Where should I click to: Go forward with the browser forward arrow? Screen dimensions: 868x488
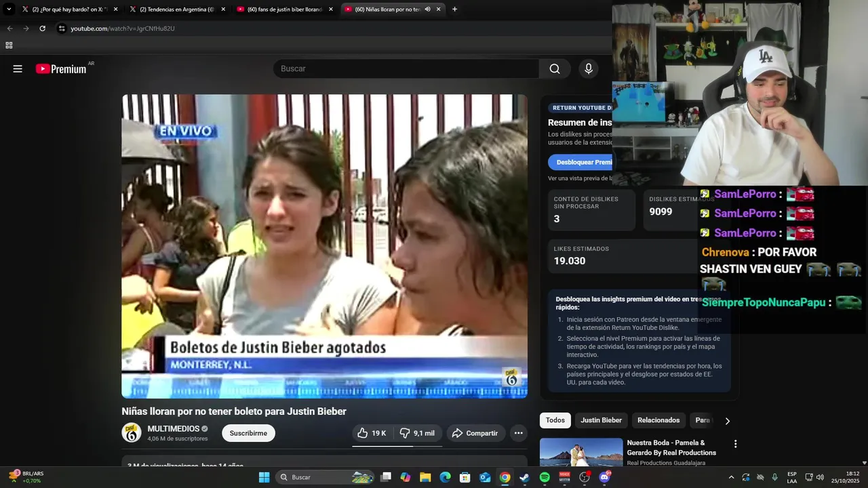[x=26, y=28]
